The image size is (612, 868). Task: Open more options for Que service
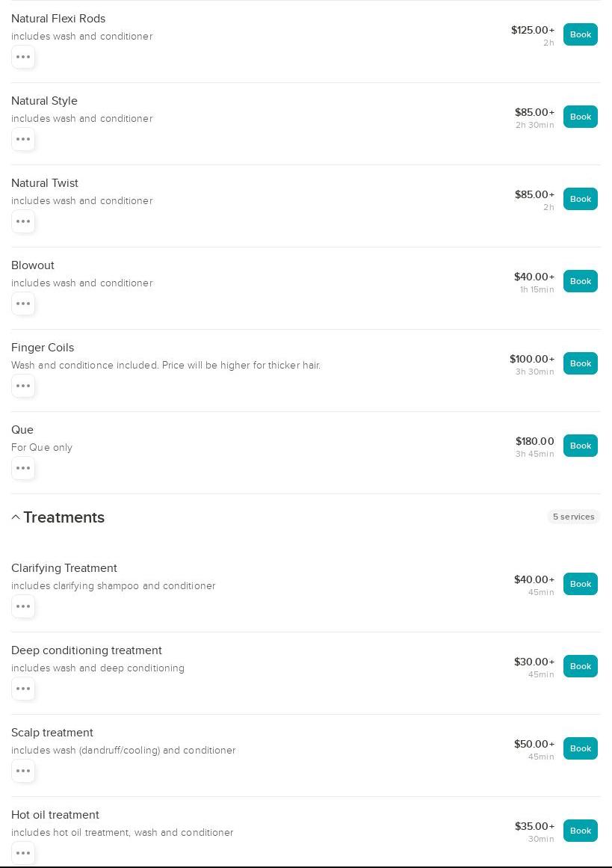[23, 469]
